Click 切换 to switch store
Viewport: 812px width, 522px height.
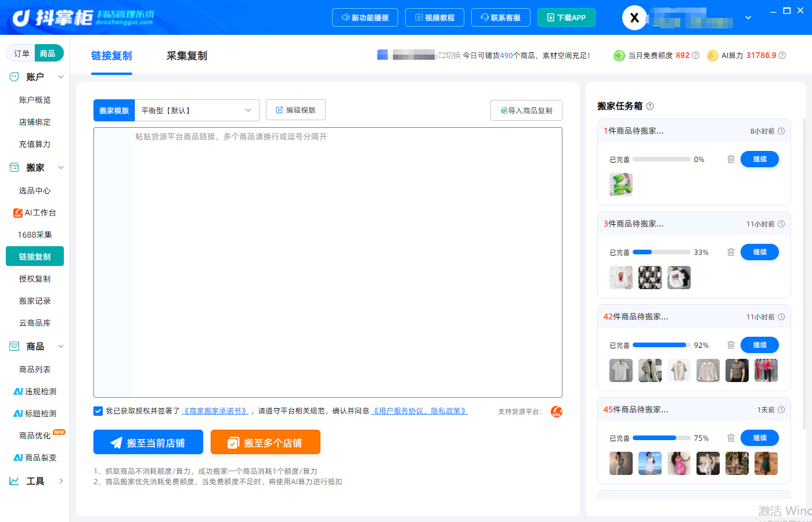pyautogui.click(x=450, y=56)
